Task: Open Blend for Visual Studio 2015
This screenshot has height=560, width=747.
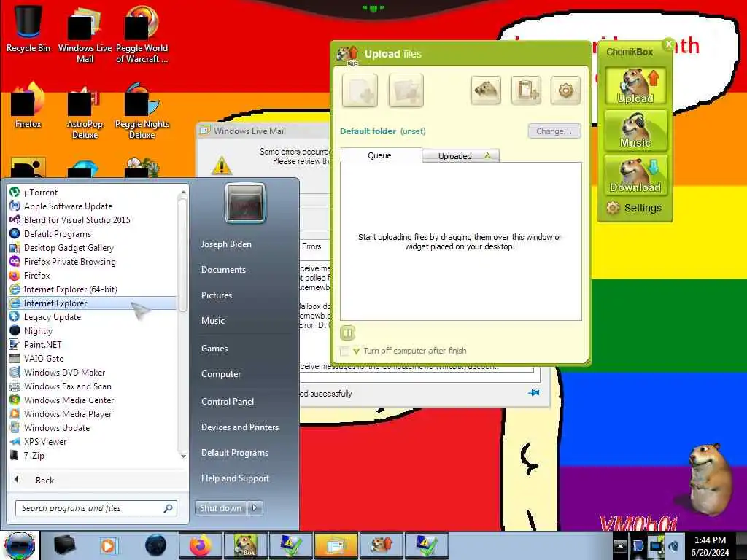Action: coord(93,220)
